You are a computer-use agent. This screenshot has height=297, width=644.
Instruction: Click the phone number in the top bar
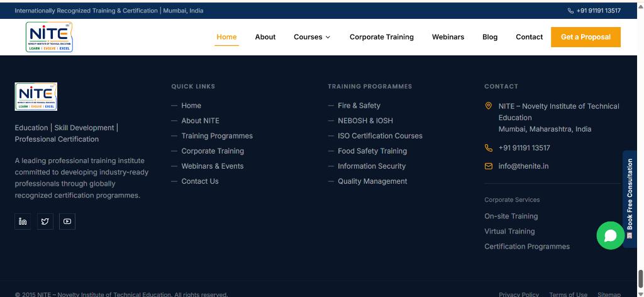[599, 11]
